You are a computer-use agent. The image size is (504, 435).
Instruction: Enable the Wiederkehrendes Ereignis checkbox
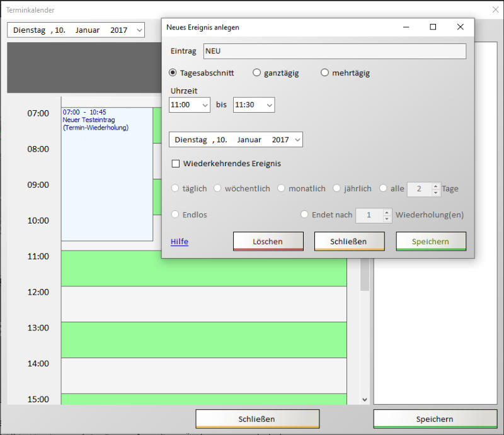176,164
